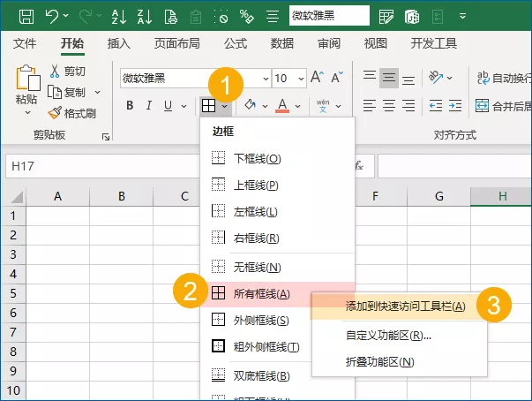Viewport: 532px width, 401px height.
Task: Select the 开发工具 tab
Action: coord(434,43)
